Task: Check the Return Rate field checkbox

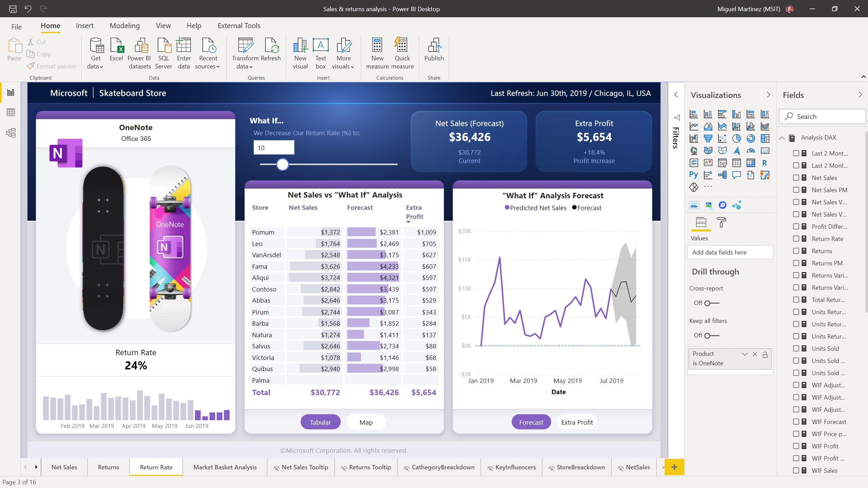Action: pyautogui.click(x=796, y=239)
